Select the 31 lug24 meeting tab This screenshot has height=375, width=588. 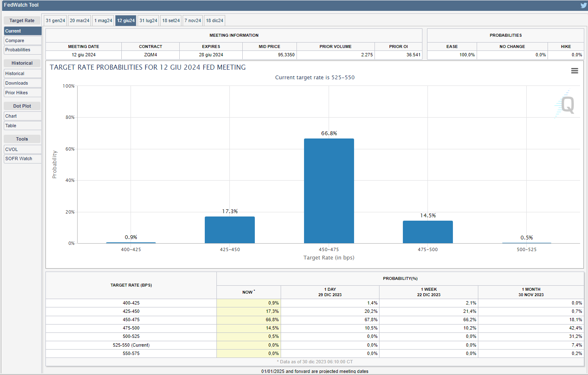[148, 20]
